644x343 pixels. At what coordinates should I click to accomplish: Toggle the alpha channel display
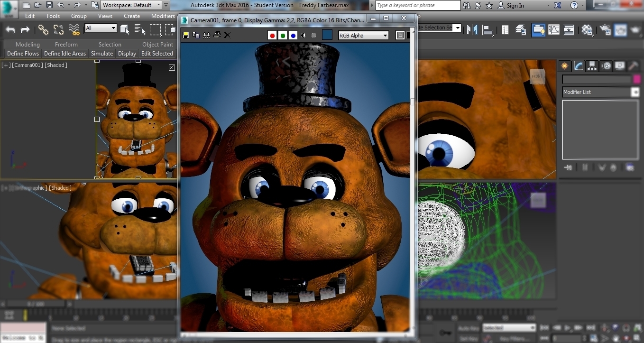pos(304,35)
